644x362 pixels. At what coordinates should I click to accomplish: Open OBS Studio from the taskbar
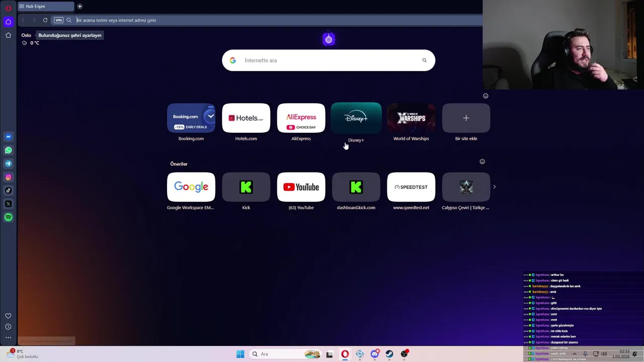click(404, 354)
